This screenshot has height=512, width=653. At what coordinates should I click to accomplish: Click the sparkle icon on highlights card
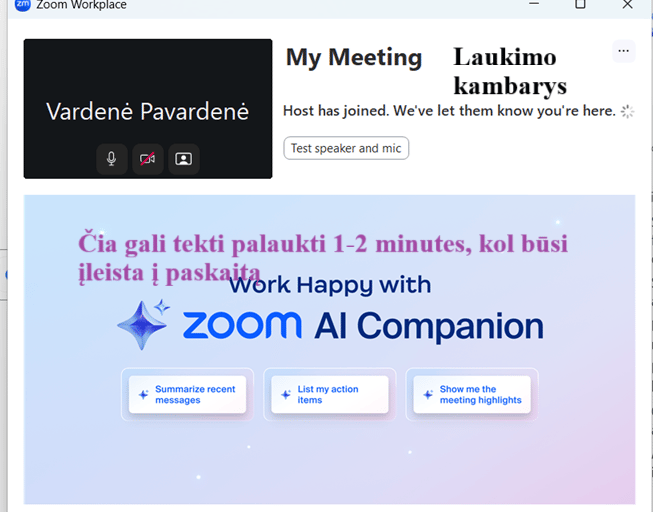coord(428,395)
